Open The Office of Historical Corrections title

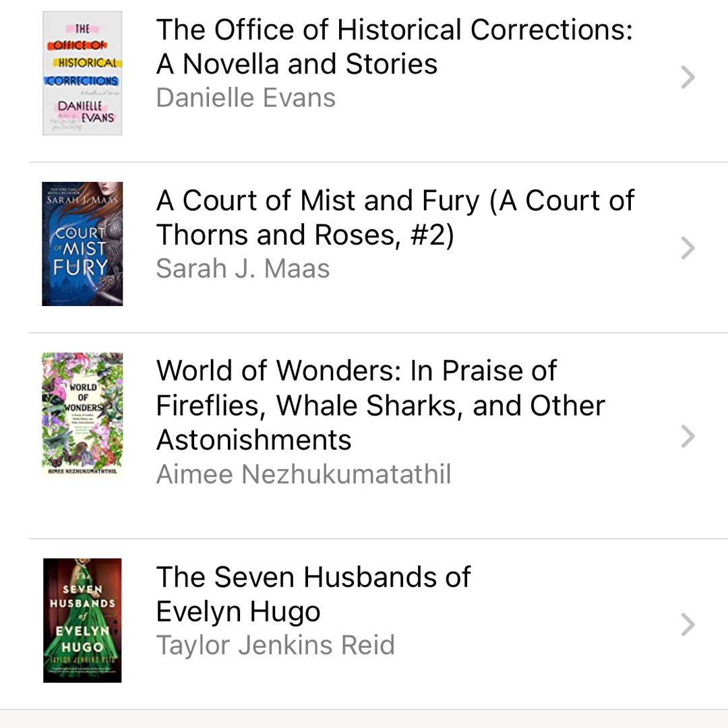tap(394, 30)
